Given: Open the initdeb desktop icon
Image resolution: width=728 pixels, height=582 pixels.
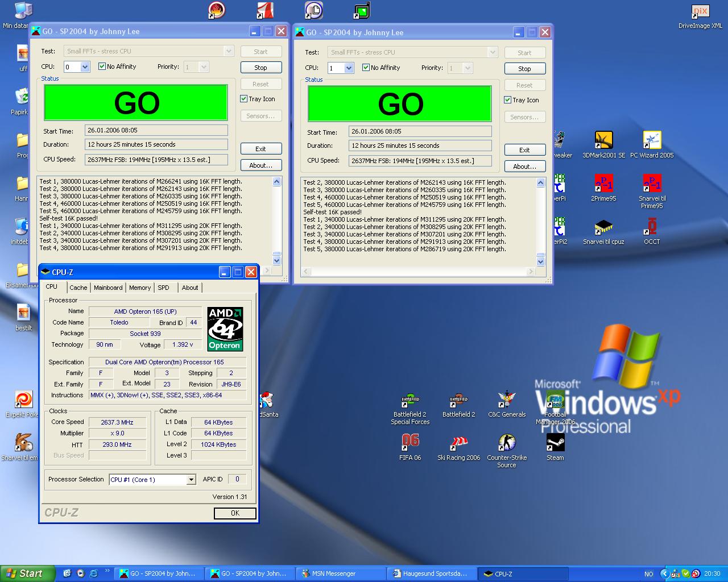Looking at the screenshot, I should coord(22,231).
